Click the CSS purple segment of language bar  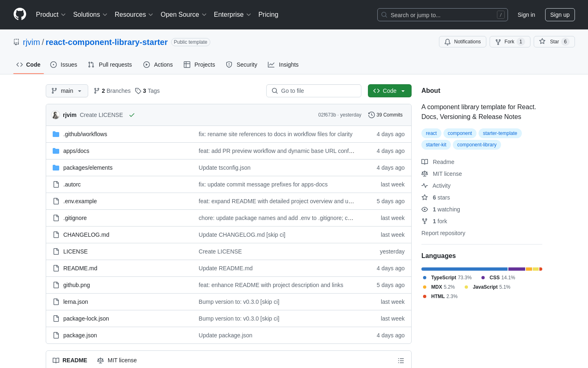[x=517, y=269]
